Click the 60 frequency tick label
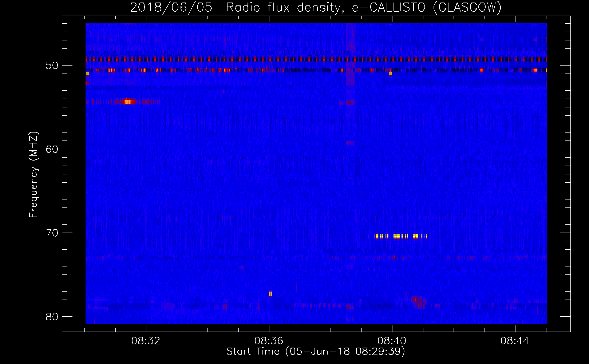The width and height of the screenshot is (589, 364). tap(52, 149)
